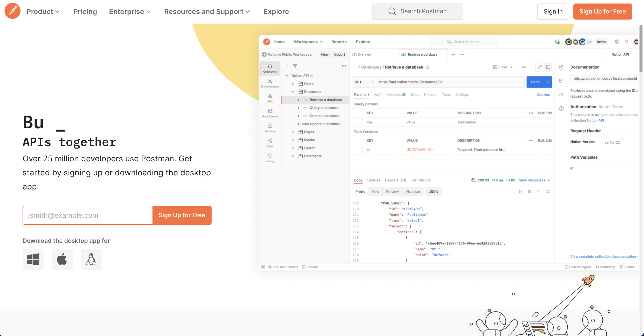
Task: Click the Postman logo in the navbar
Action: (13, 11)
